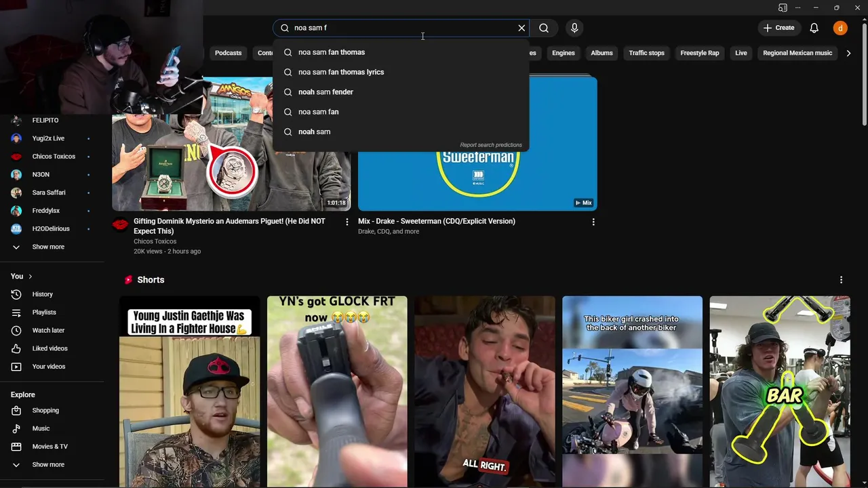Screen dimensions: 868x488
Task: Select suggestion 'noa sam fan thomas lyrics'
Action: coord(401,72)
